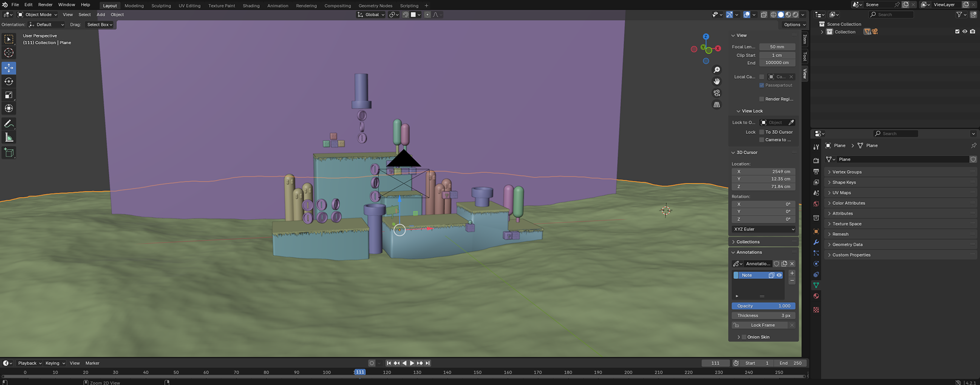This screenshot has width=980, height=385.
Task: Open the Keying popover in timeline
Action: tap(55, 363)
